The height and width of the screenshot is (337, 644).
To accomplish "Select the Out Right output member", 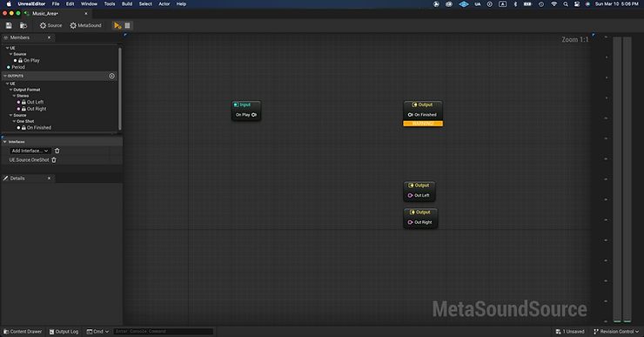I will tap(37, 109).
